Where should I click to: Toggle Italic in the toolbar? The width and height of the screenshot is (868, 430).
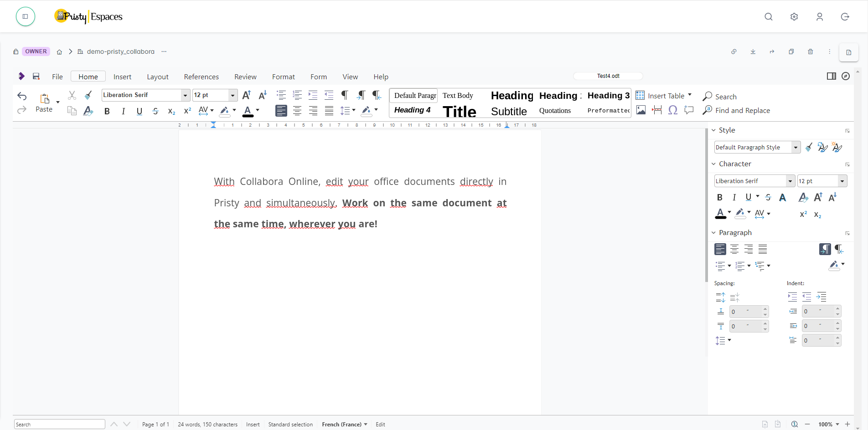pyautogui.click(x=123, y=111)
